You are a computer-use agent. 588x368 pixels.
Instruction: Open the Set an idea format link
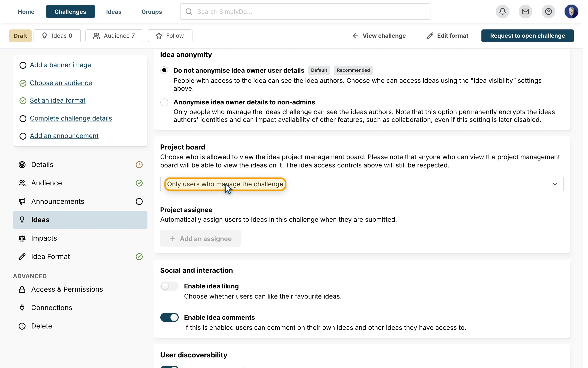pyautogui.click(x=58, y=101)
